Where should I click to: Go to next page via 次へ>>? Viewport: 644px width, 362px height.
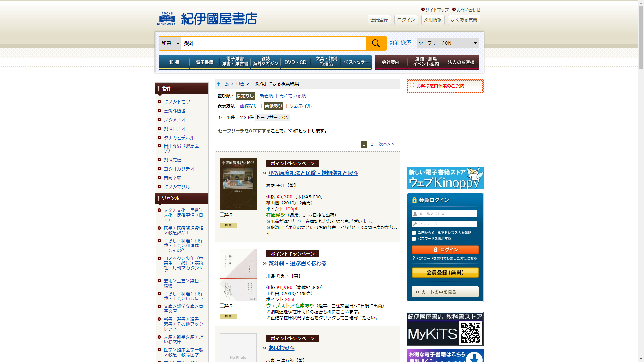pos(386,144)
